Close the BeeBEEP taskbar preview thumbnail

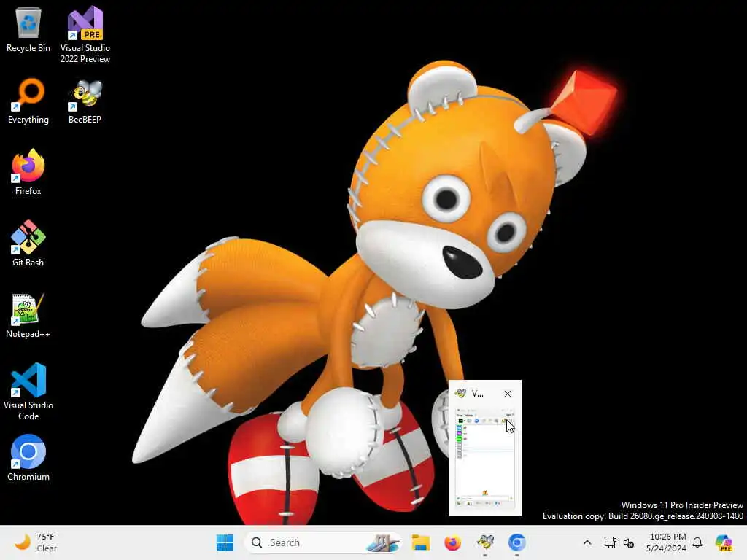(x=508, y=394)
